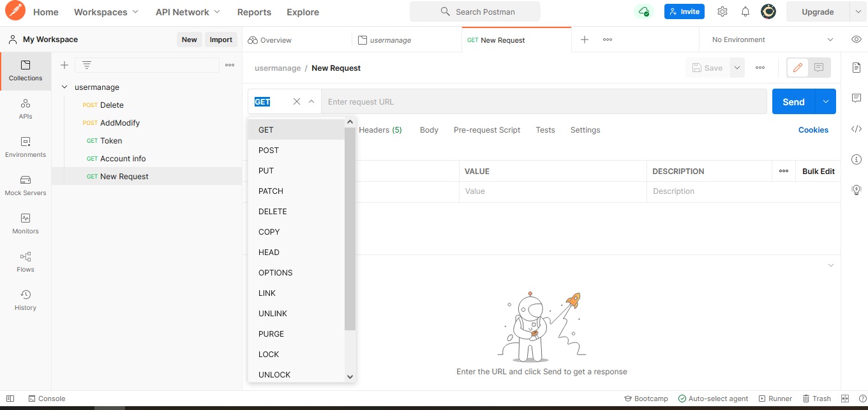The image size is (868, 410).
Task: Open the Environments sidebar panel
Action: tap(26, 147)
